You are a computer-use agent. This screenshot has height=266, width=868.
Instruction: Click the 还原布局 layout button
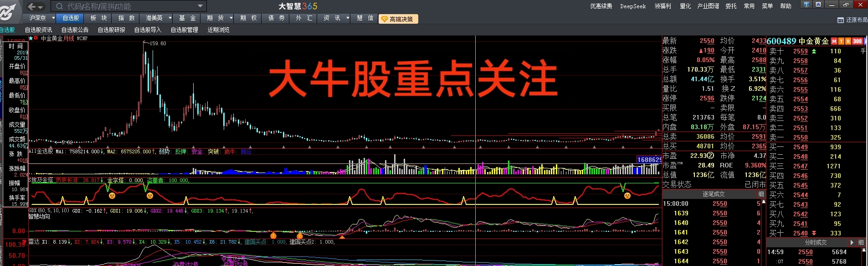pyautogui.click(x=853, y=20)
